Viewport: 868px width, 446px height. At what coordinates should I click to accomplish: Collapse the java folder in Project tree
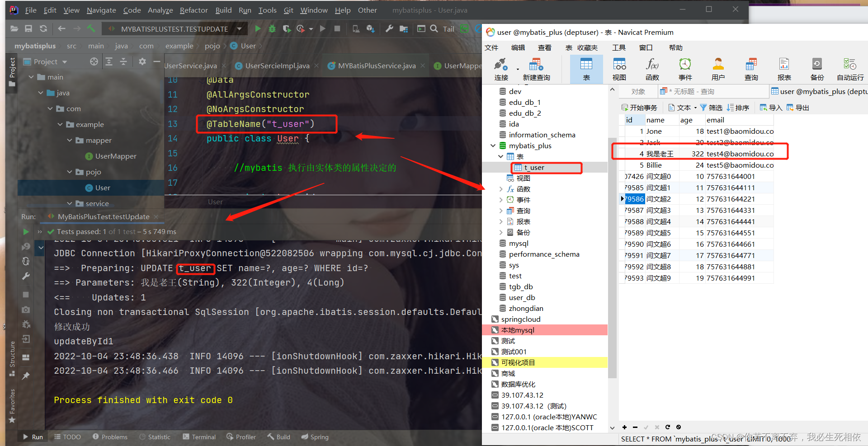41,93
